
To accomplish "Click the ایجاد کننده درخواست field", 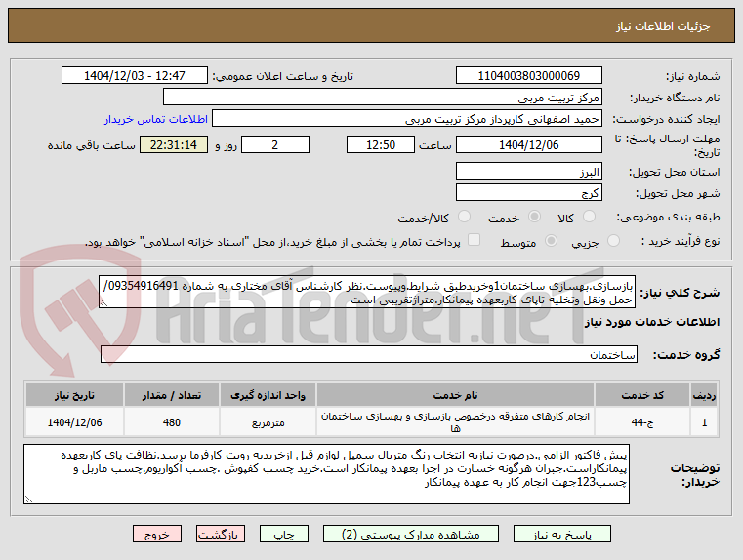I will tap(407, 119).
